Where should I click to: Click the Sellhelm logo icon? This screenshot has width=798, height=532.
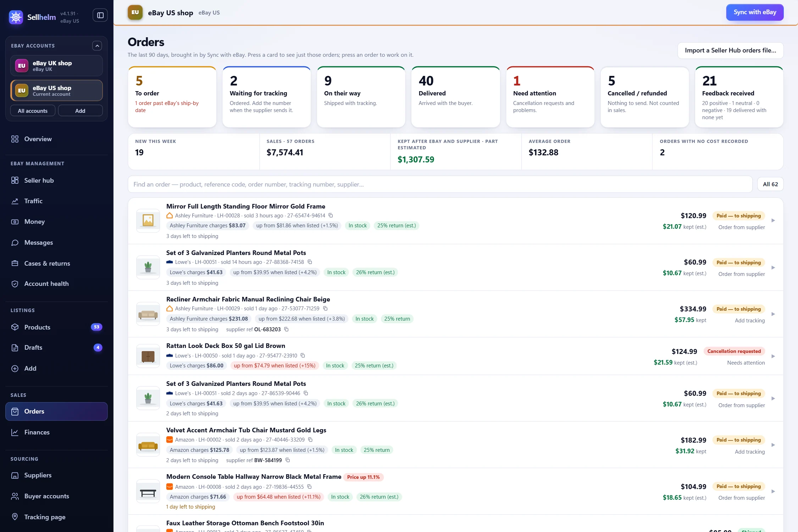(16, 17)
